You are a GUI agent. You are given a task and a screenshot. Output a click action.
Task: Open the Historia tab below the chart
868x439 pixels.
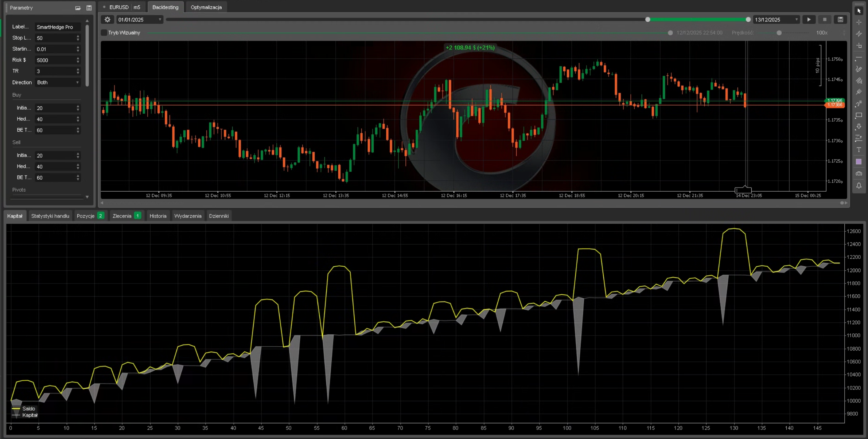pos(158,216)
